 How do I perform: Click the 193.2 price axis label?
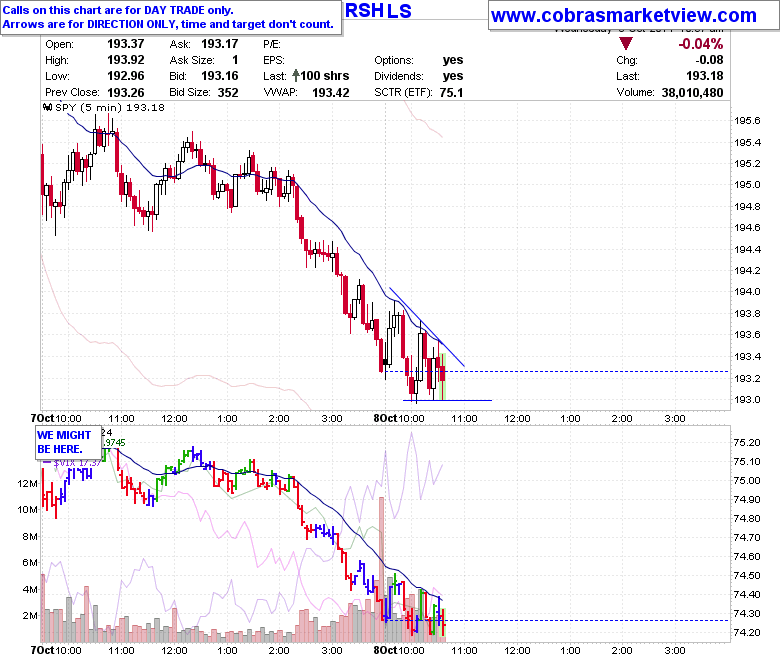coord(747,379)
